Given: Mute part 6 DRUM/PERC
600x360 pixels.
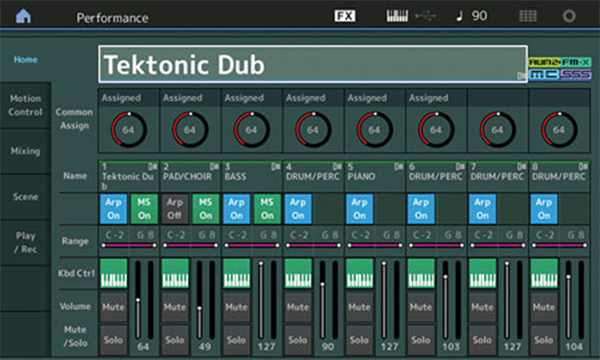Looking at the screenshot, I should click(421, 307).
